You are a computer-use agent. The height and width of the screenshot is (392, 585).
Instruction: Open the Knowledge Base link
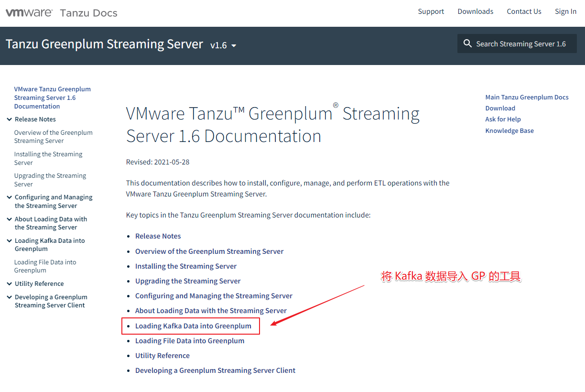pos(509,131)
